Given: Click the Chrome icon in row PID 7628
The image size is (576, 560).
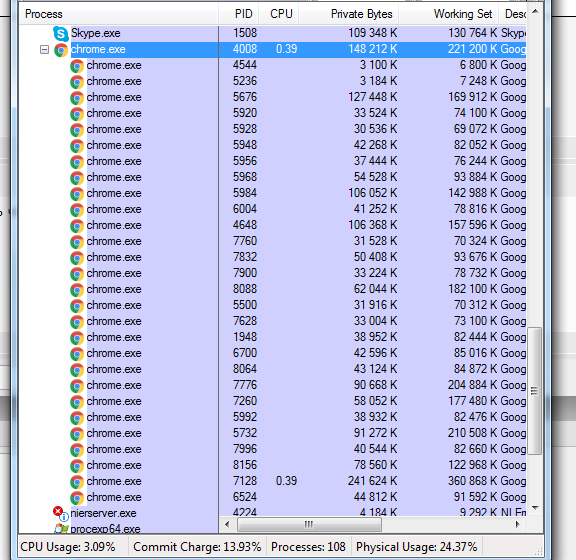Looking at the screenshot, I should point(77,322).
